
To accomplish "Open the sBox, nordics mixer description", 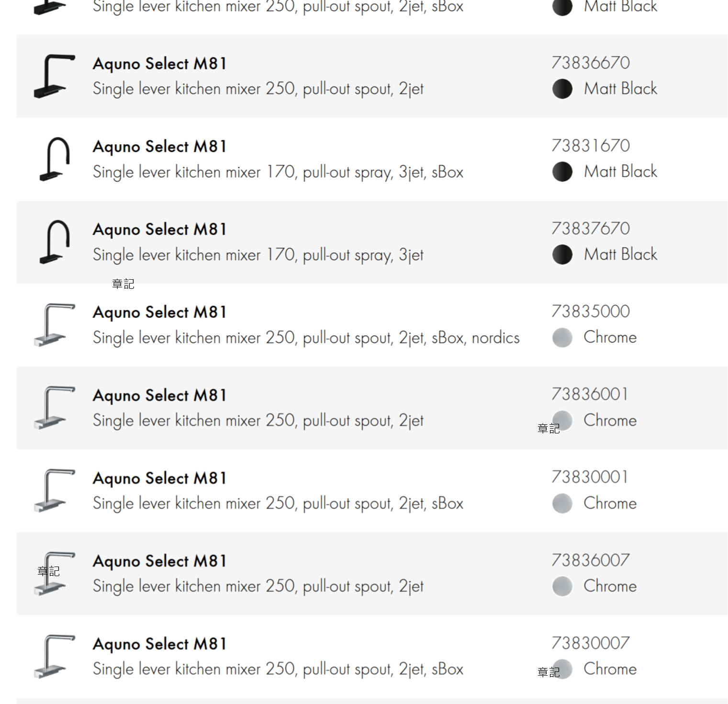I will tap(306, 338).
